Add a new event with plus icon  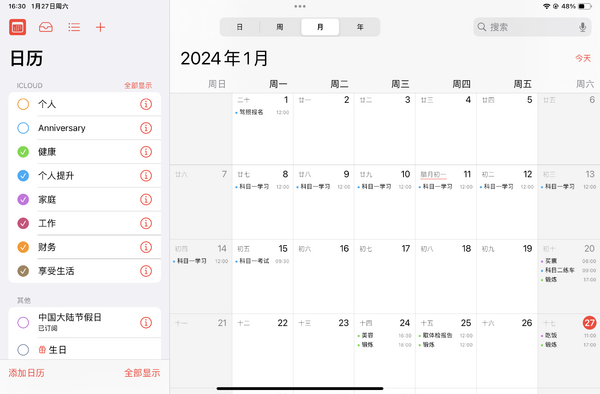[x=100, y=27]
